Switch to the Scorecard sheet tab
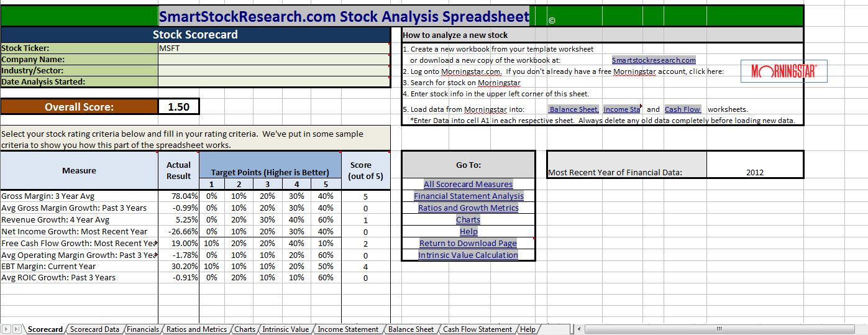Screen dimensions: 868x335 click(x=45, y=329)
